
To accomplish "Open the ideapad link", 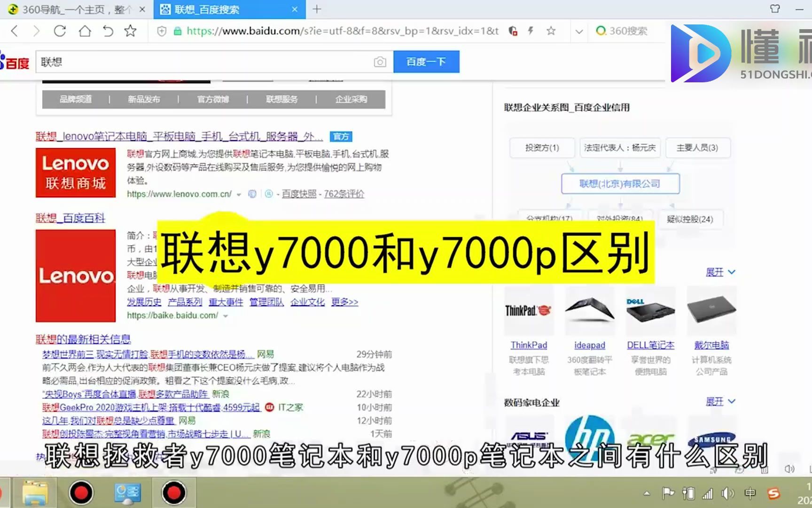I will (x=590, y=345).
